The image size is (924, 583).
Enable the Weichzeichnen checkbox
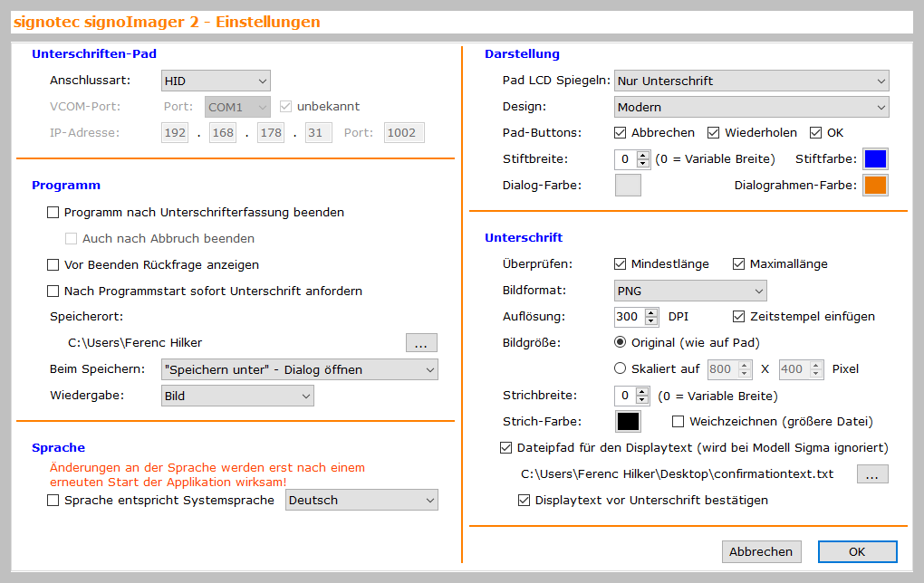click(678, 422)
